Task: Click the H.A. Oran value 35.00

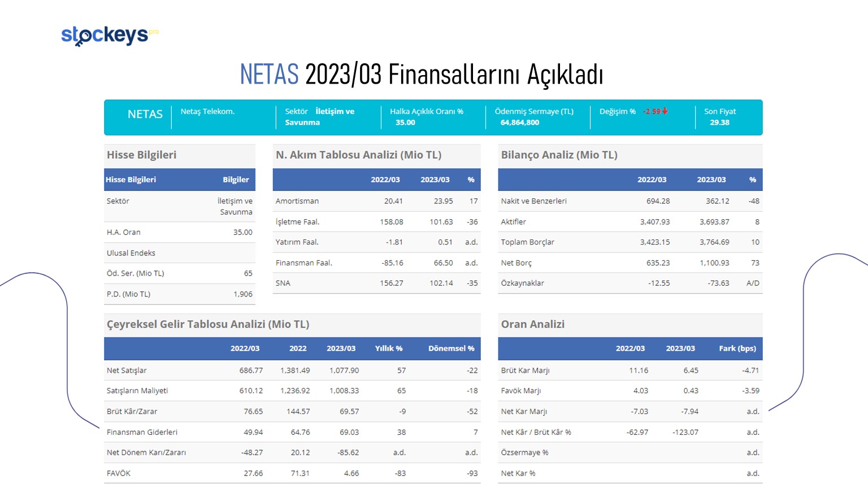Action: coord(243,232)
